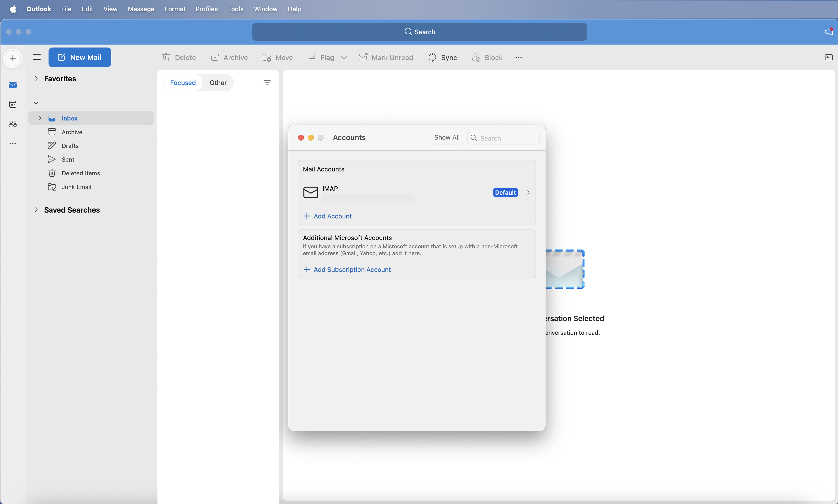This screenshot has height=504, width=838.
Task: Open the Message menu
Action: [141, 9]
